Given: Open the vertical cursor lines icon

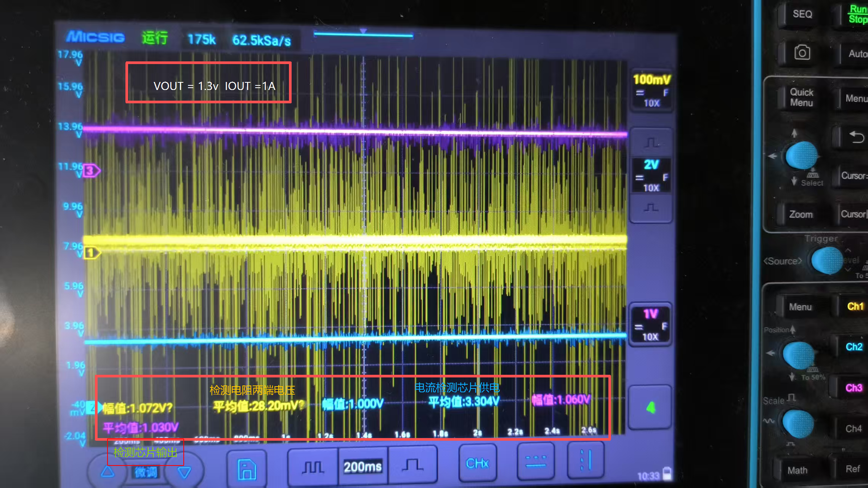Looking at the screenshot, I should [586, 460].
